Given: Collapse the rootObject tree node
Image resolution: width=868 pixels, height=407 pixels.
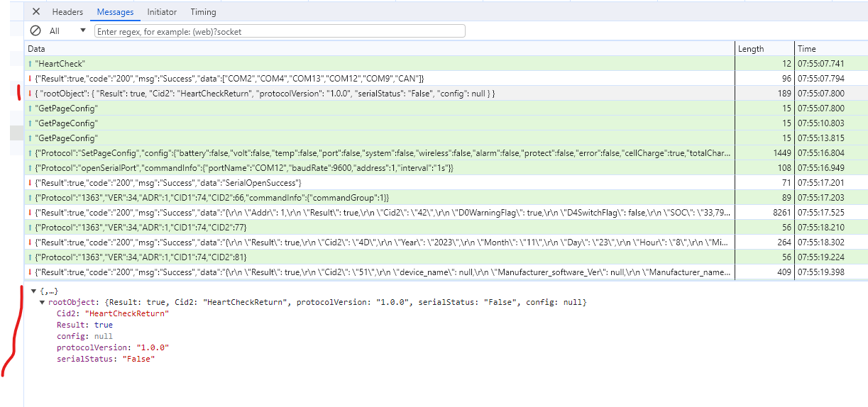Looking at the screenshot, I should click(43, 303).
